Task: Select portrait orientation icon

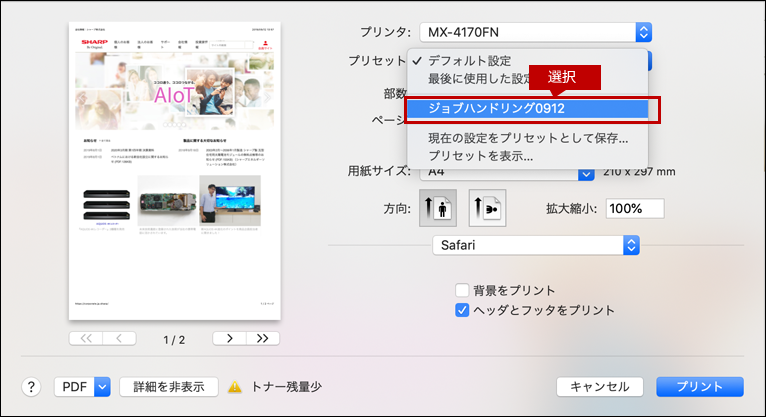Action: click(438, 208)
